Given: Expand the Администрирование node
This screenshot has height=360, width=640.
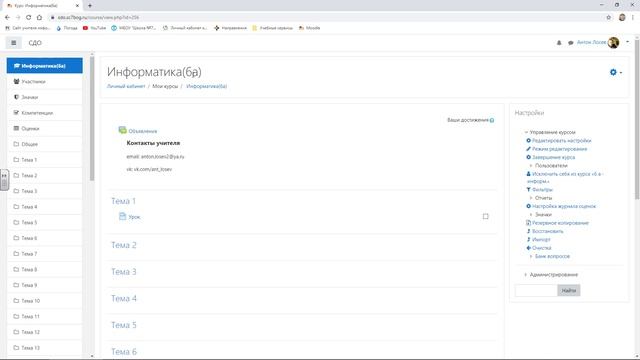Looking at the screenshot, I should point(526,275).
